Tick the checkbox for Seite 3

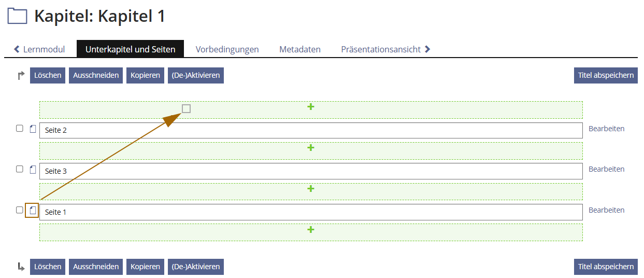20,169
